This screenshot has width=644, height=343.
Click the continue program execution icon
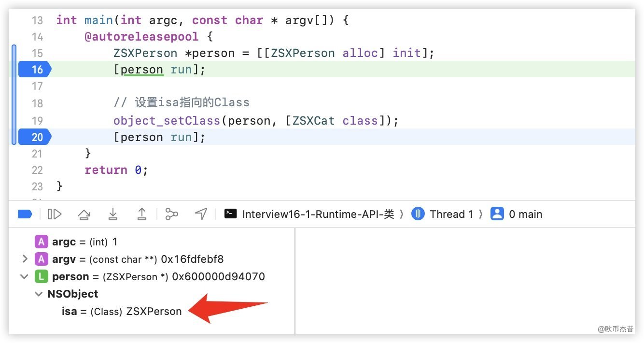coord(55,214)
